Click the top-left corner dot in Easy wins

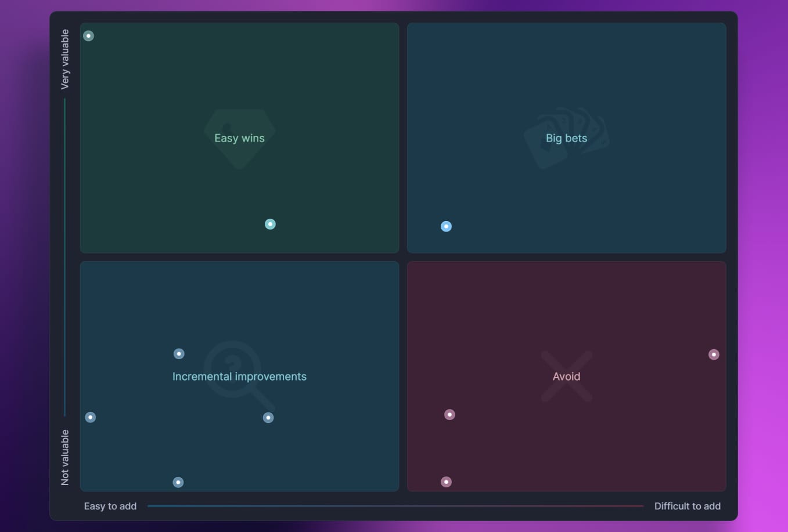point(88,36)
